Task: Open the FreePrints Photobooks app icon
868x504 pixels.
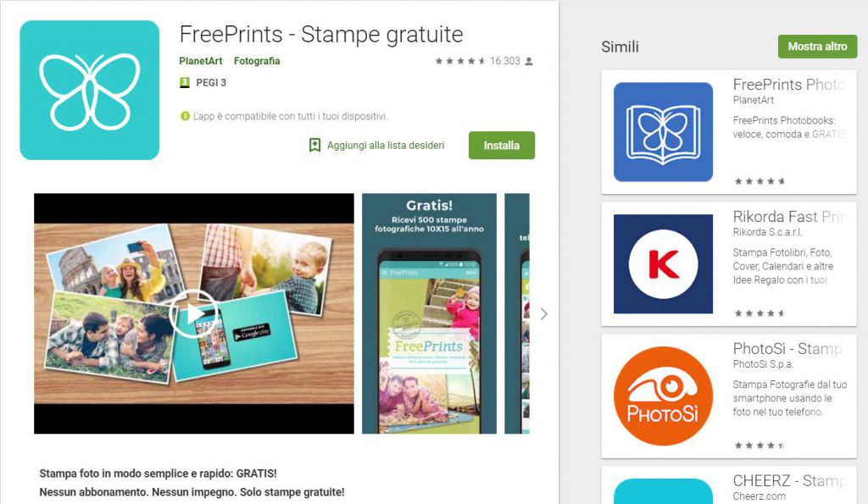Action: pyautogui.click(x=663, y=131)
